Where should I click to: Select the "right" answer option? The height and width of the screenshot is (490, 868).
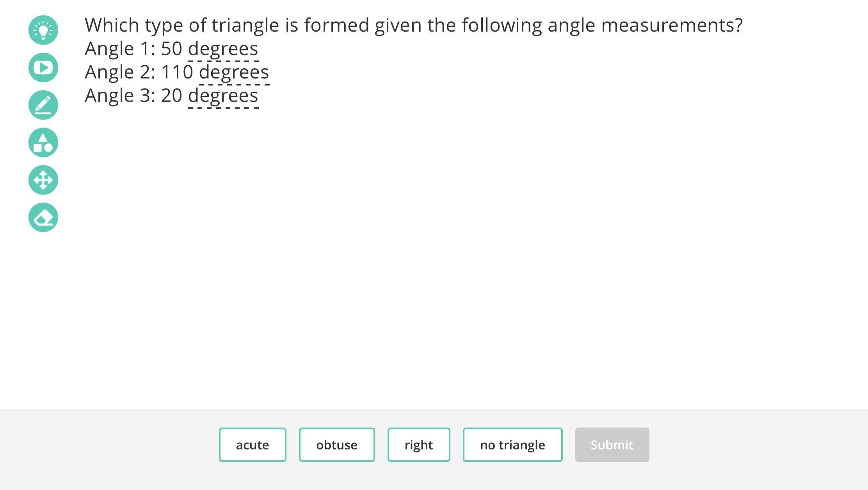(x=419, y=445)
